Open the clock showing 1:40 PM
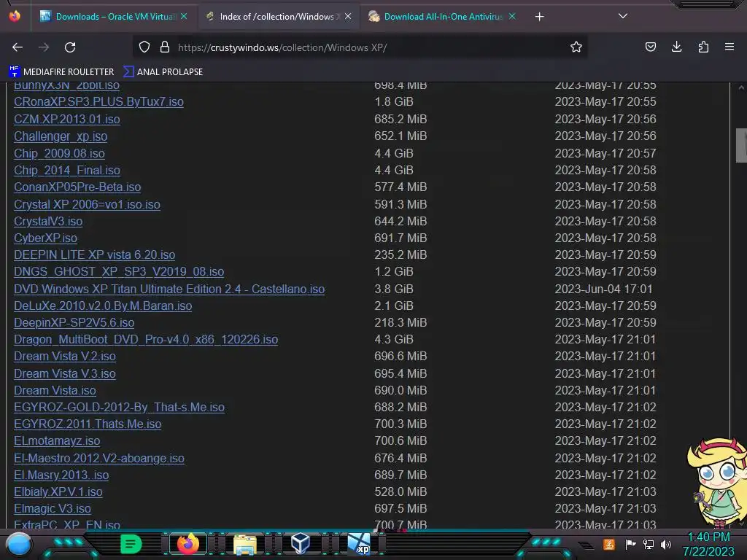Viewport: 747px width, 560px height. coord(708,544)
